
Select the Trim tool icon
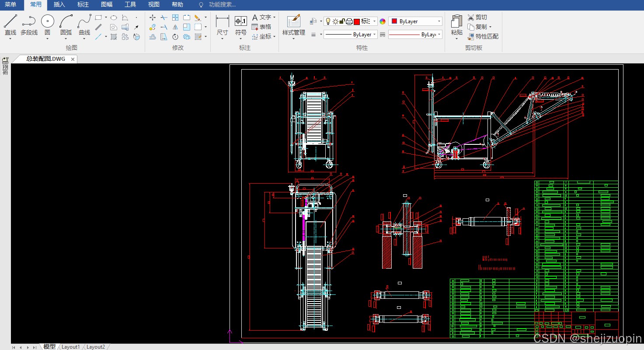(164, 17)
